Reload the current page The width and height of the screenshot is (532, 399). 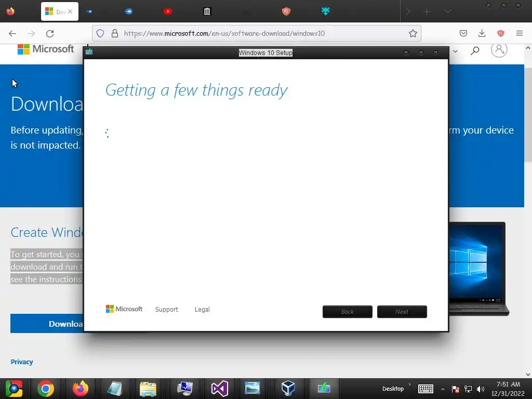[50, 33]
